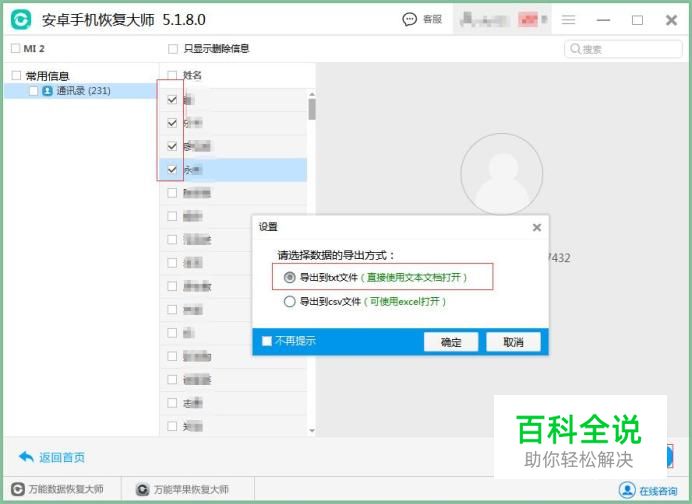Click the contact avatar placeholder
Image resolution: width=692 pixels, height=504 pixels.
click(502, 174)
